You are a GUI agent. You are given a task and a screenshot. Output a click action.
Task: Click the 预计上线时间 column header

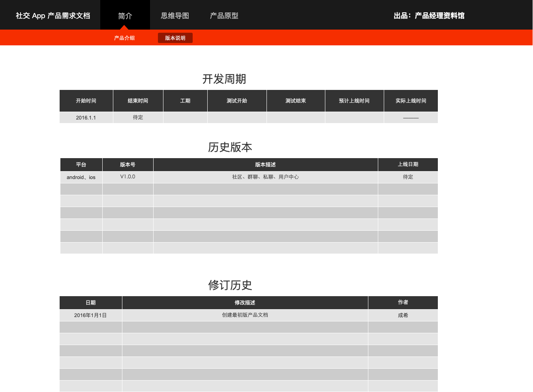(354, 101)
